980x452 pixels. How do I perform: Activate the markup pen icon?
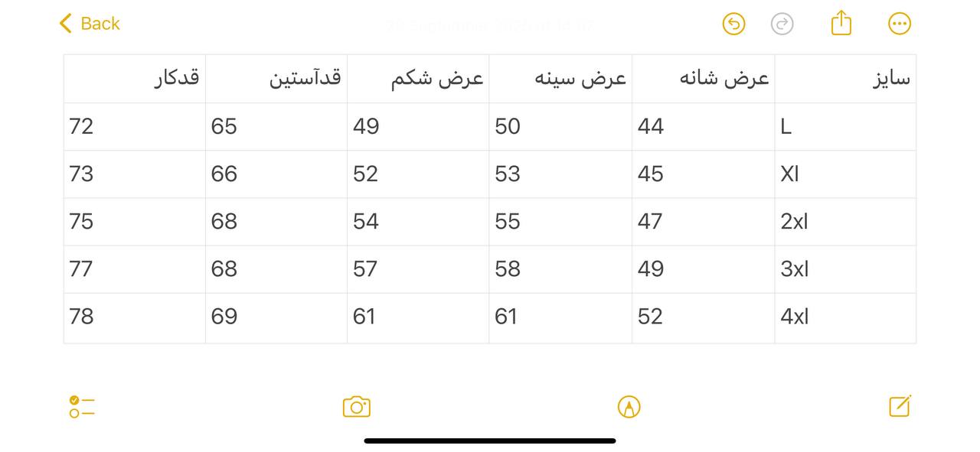[x=629, y=406]
